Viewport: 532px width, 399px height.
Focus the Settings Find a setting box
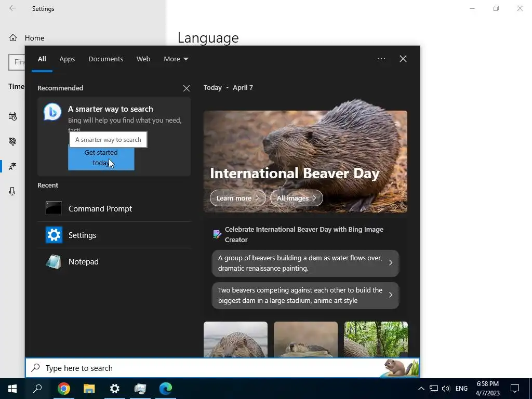(17, 62)
